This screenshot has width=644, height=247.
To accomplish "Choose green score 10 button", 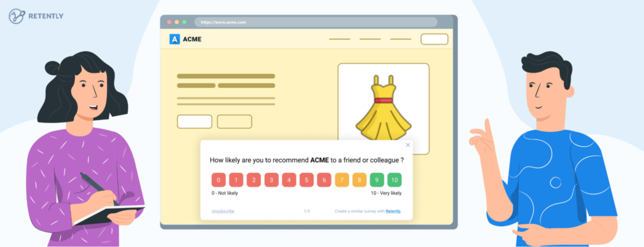I will coord(394,180).
